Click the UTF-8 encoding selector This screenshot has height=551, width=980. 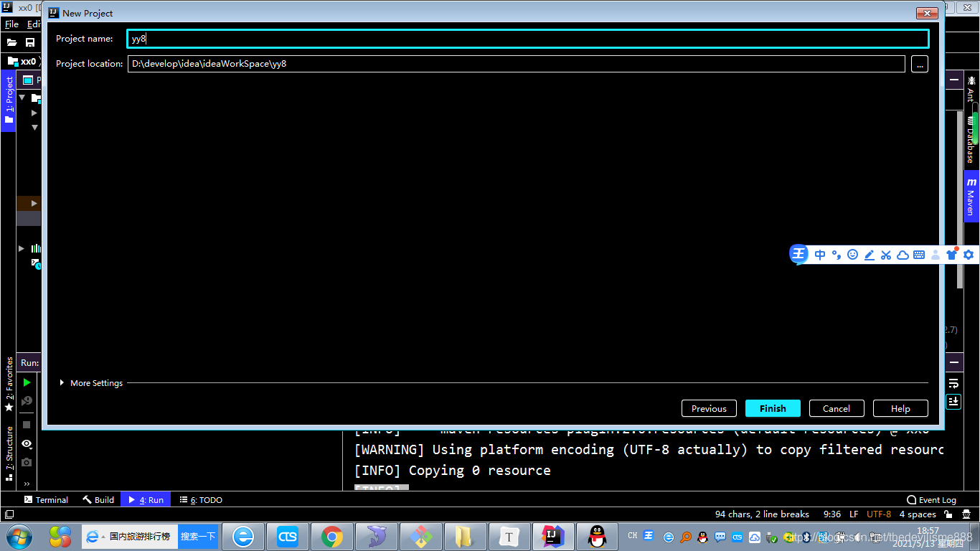click(879, 514)
